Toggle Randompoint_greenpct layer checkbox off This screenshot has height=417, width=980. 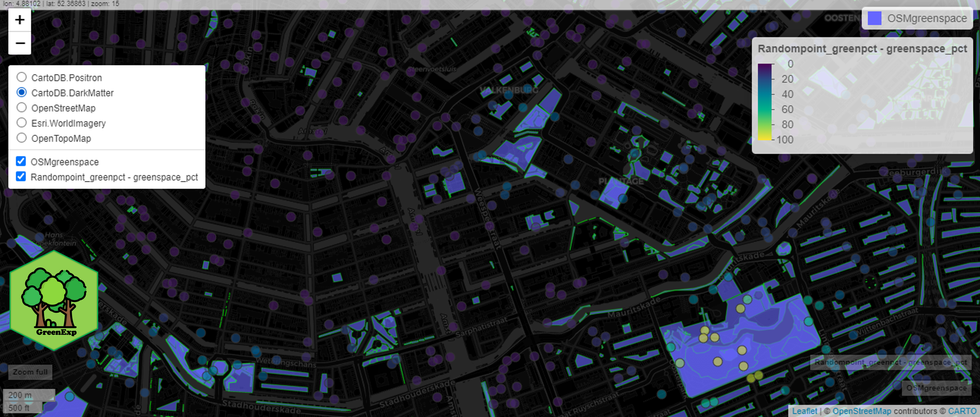21,177
